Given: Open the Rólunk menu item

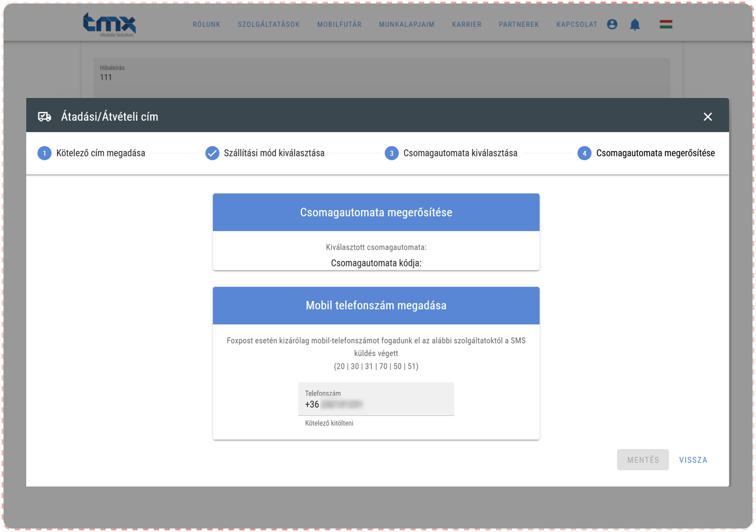Looking at the screenshot, I should click(206, 24).
